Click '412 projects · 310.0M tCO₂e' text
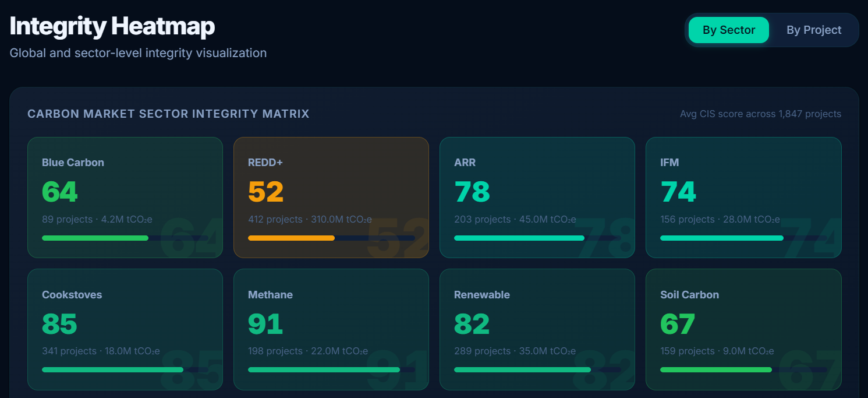 (x=310, y=220)
